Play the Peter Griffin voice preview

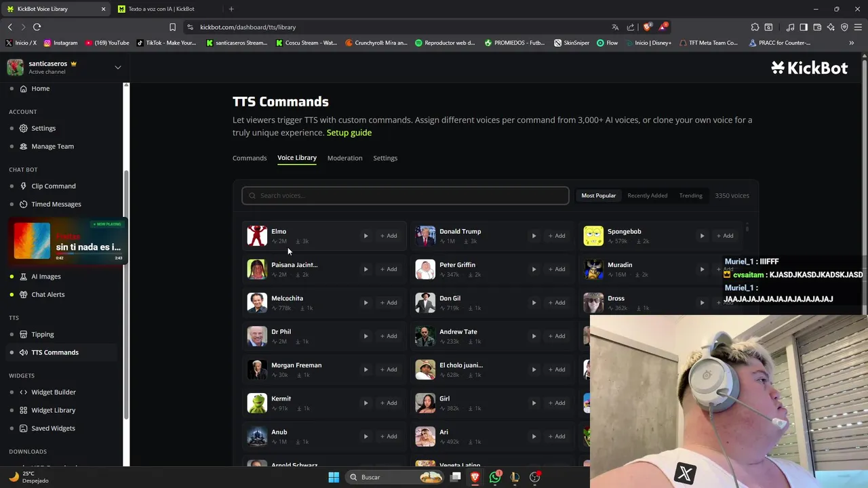(x=534, y=269)
